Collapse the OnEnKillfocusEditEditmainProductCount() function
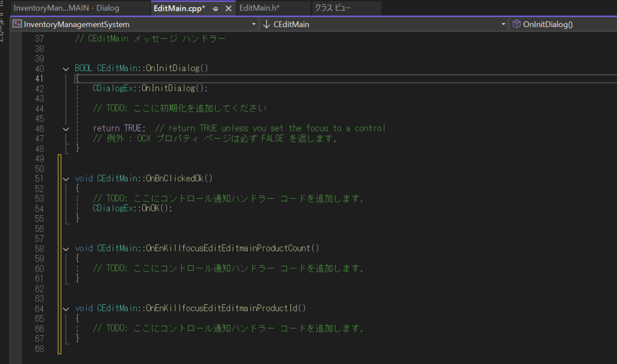This screenshot has width=617, height=364. click(66, 248)
